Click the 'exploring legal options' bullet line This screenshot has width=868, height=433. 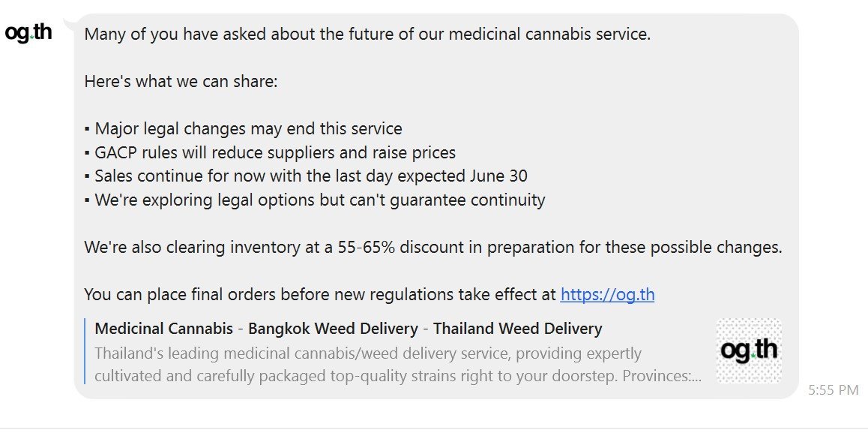(x=315, y=200)
